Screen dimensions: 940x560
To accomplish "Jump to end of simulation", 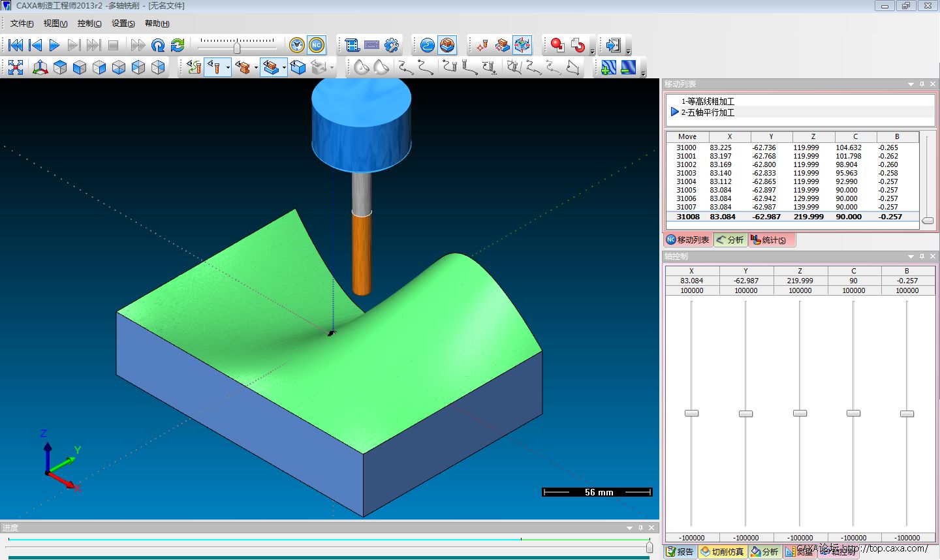I will click(x=93, y=45).
